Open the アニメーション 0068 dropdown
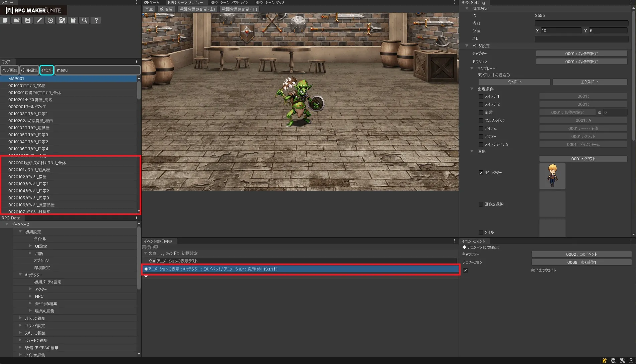636x364 pixels. click(x=581, y=262)
